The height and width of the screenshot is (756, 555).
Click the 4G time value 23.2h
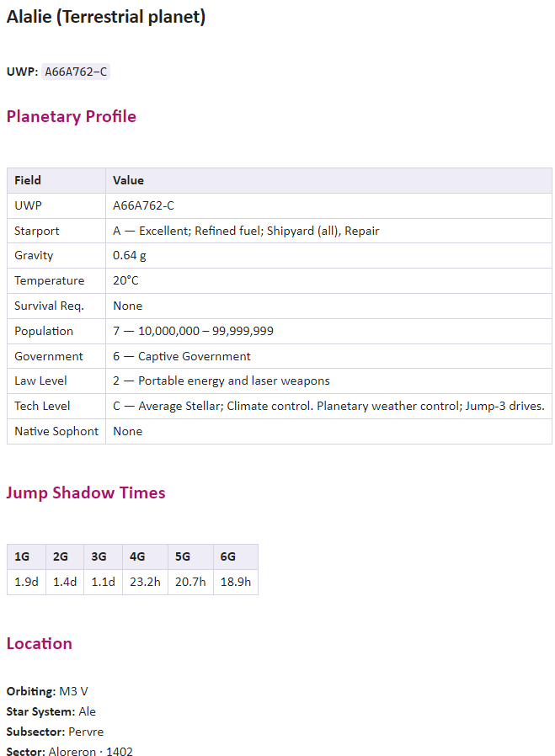(x=145, y=582)
